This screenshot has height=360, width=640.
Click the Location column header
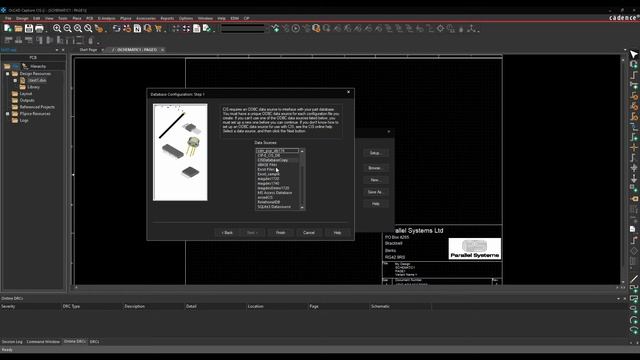(277, 306)
